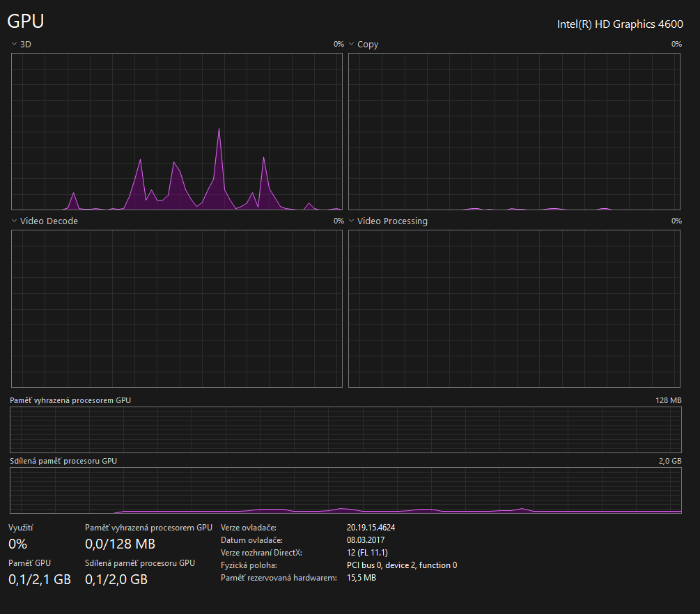Open the 3D engine selector dropdown
This screenshot has width=700, height=614.
(15, 45)
